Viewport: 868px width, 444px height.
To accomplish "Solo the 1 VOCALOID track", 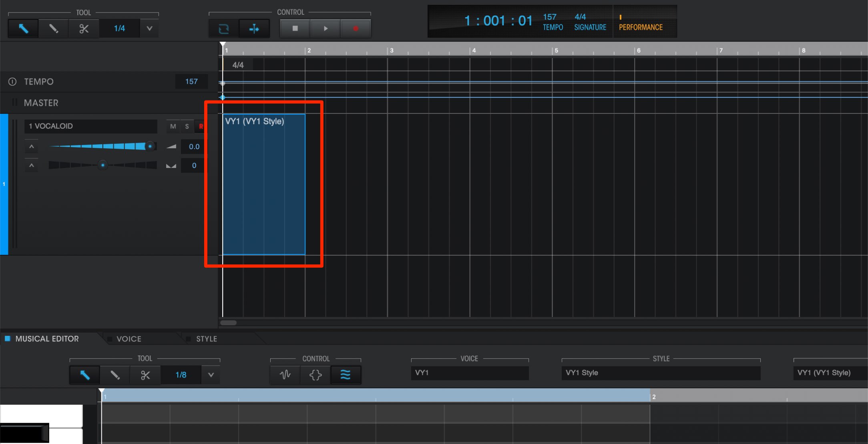I will pyautogui.click(x=187, y=127).
